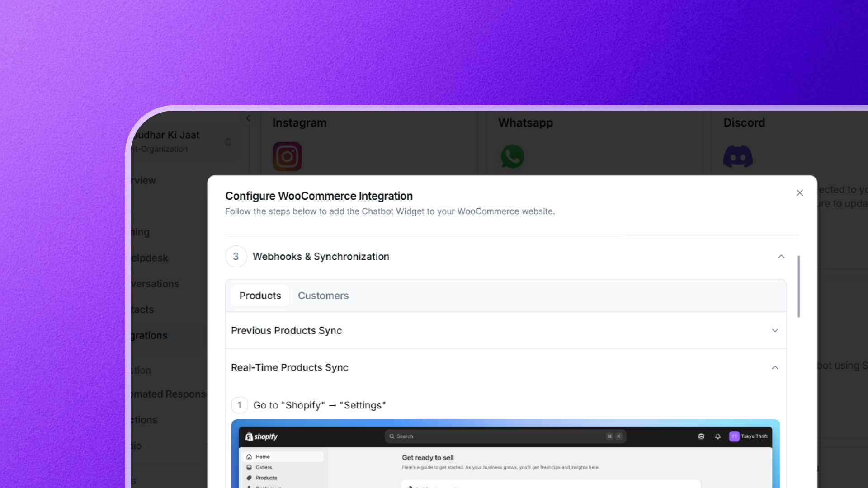Close the Configure WooCommerce Integration dialog
868x488 pixels.
pyautogui.click(x=799, y=192)
